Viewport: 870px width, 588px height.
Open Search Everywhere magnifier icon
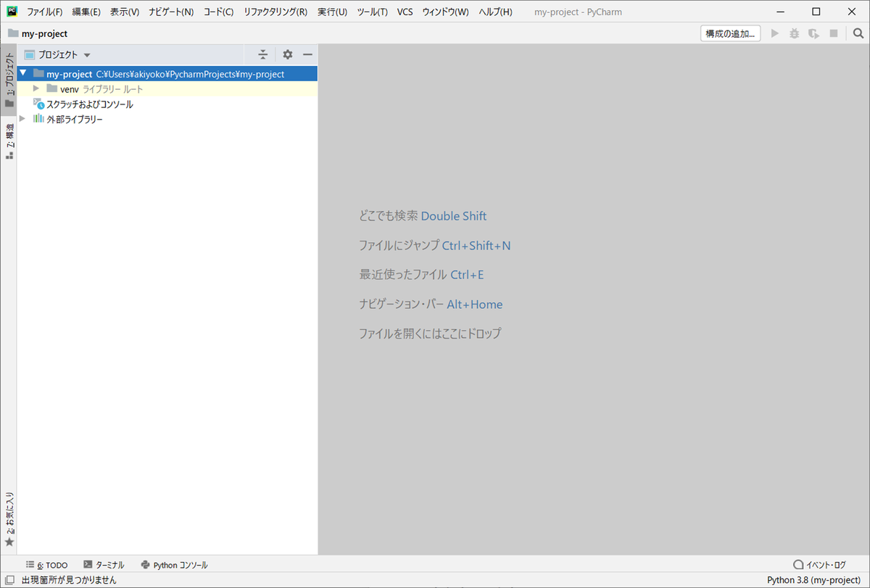click(x=858, y=33)
